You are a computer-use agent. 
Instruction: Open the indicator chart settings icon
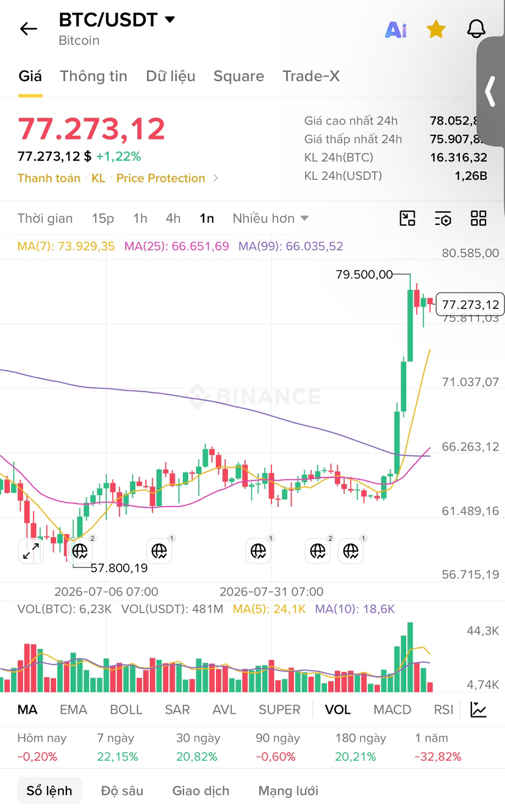tap(479, 710)
